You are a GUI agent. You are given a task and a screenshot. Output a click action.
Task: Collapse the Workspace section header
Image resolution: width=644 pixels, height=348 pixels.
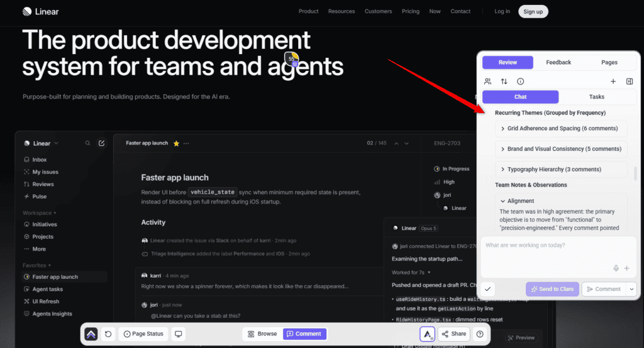click(40, 213)
